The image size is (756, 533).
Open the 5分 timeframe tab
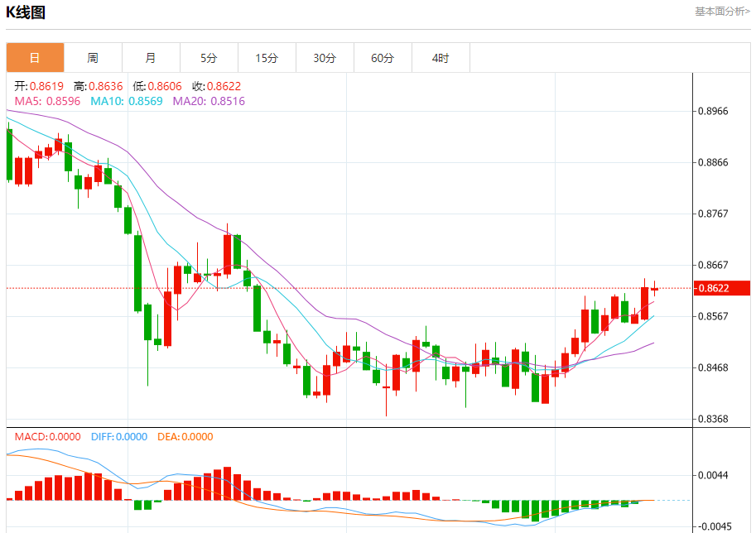coord(209,58)
